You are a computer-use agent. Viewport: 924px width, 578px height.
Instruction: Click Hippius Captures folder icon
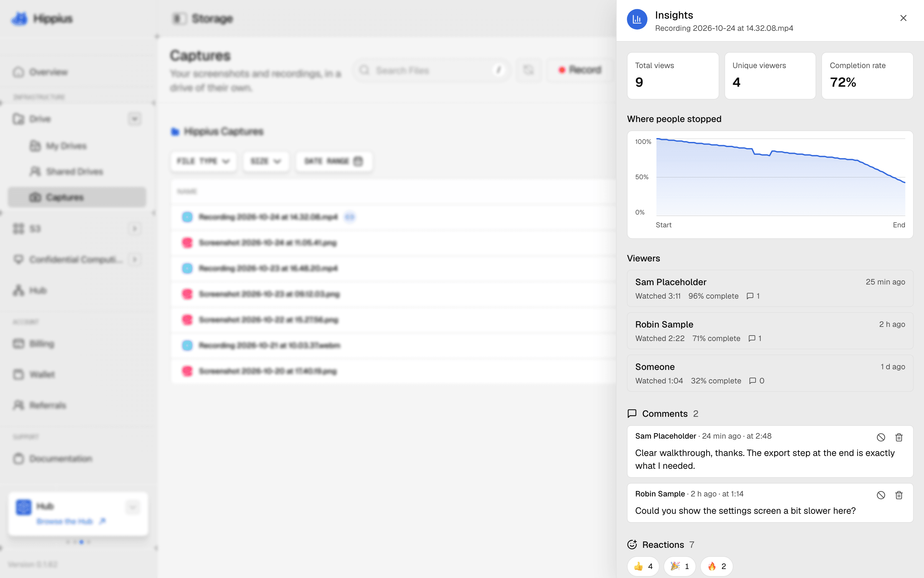pos(175,132)
